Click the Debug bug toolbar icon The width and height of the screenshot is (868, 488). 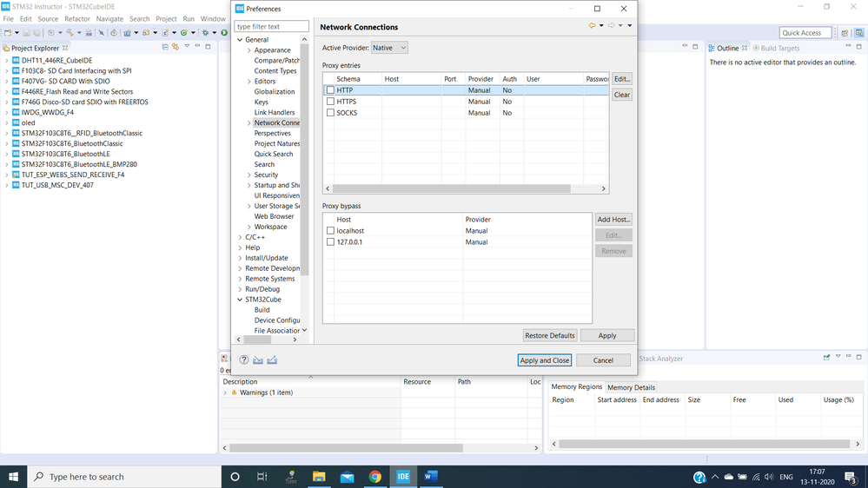coord(205,33)
